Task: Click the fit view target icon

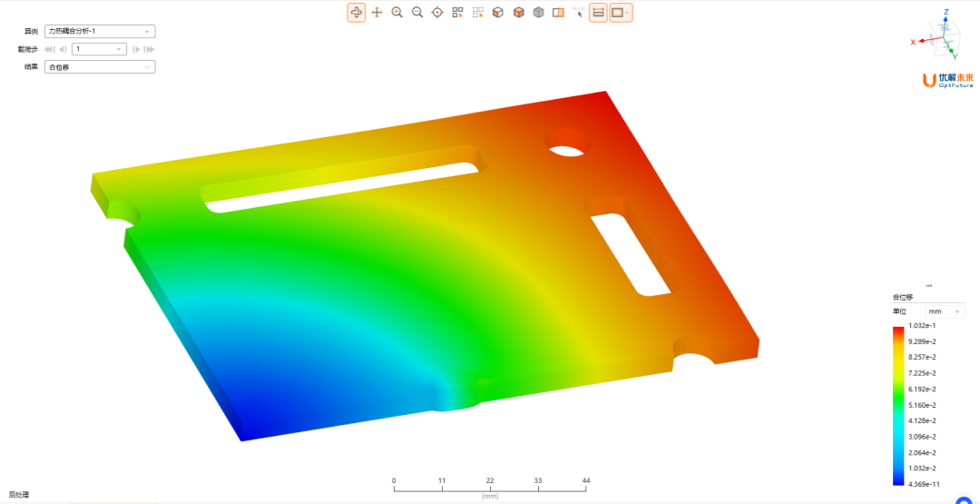Action: 437,13
